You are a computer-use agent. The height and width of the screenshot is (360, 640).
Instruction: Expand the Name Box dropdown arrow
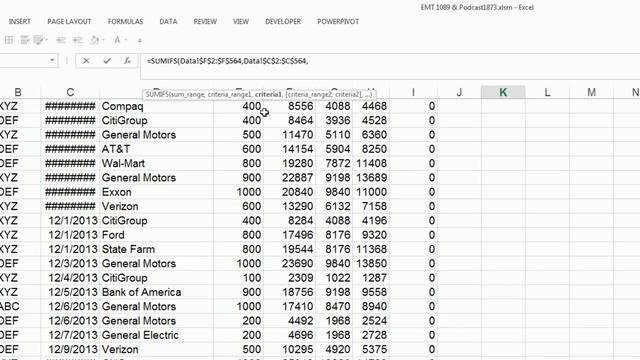(52, 60)
